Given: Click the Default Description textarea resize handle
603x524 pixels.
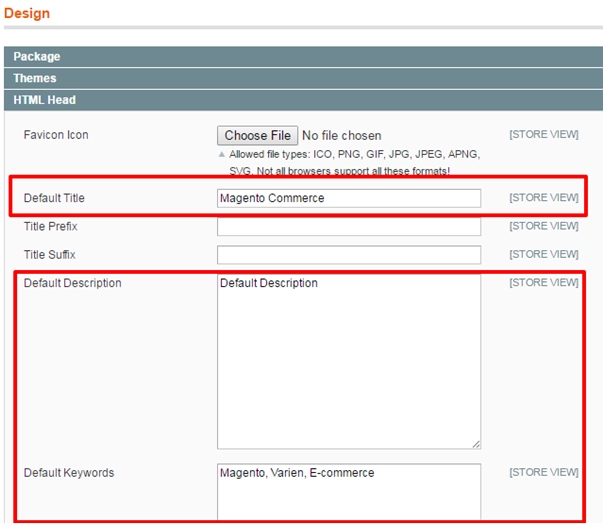Looking at the screenshot, I should pos(476,444).
